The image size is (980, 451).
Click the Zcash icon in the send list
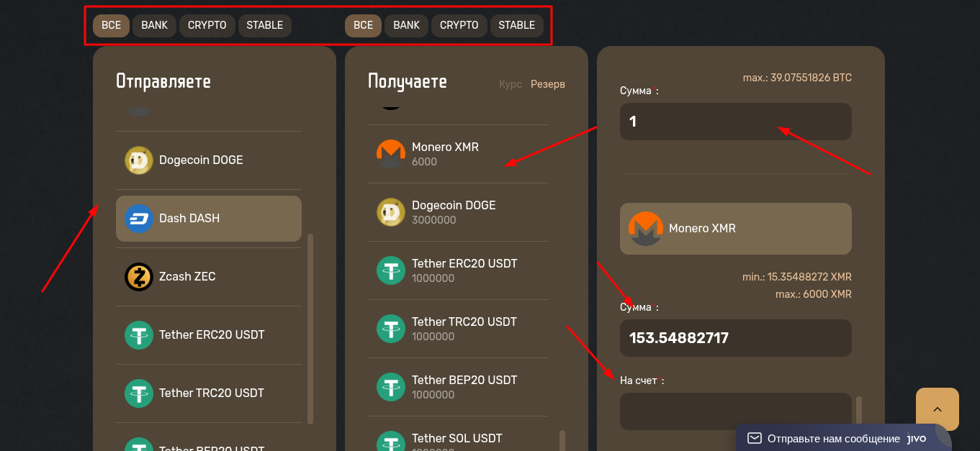click(139, 277)
